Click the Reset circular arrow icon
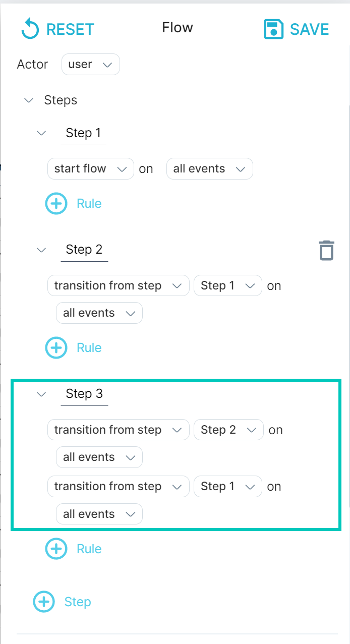The image size is (350, 644). pos(30,29)
